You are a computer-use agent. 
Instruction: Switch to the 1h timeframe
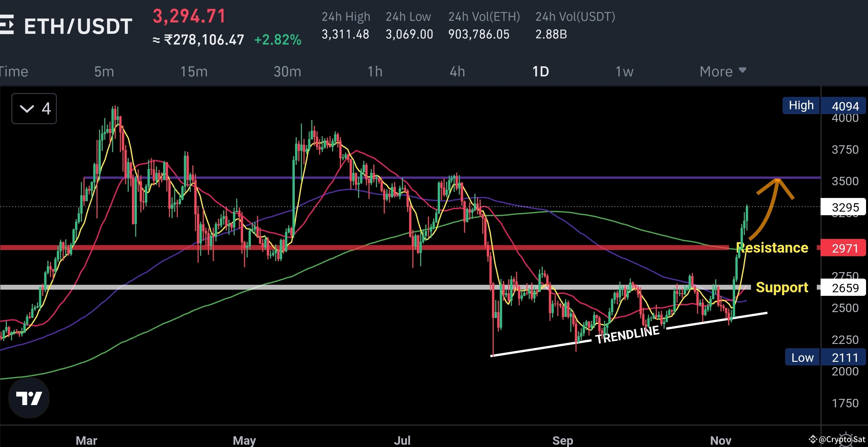tap(375, 71)
